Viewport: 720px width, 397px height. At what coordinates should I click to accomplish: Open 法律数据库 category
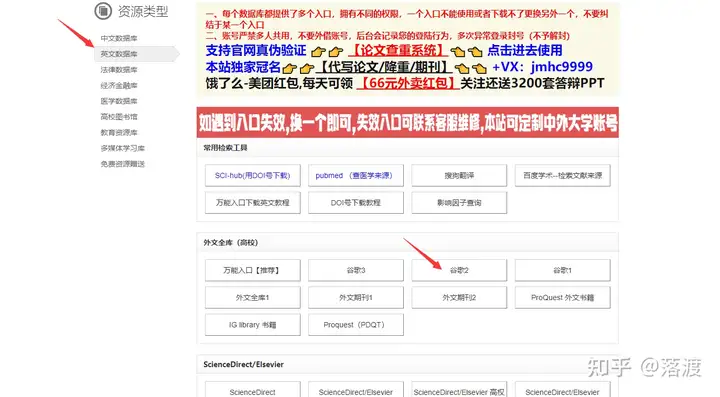coord(119,70)
